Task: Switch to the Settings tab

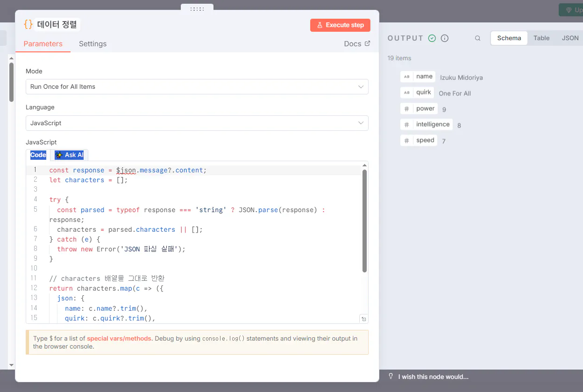Action: pyautogui.click(x=92, y=44)
